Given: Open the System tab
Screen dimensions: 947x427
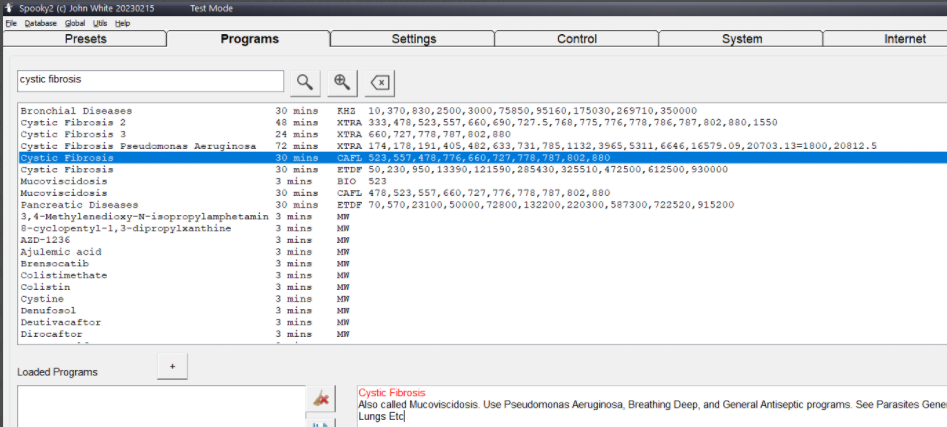Looking at the screenshot, I should (741, 39).
